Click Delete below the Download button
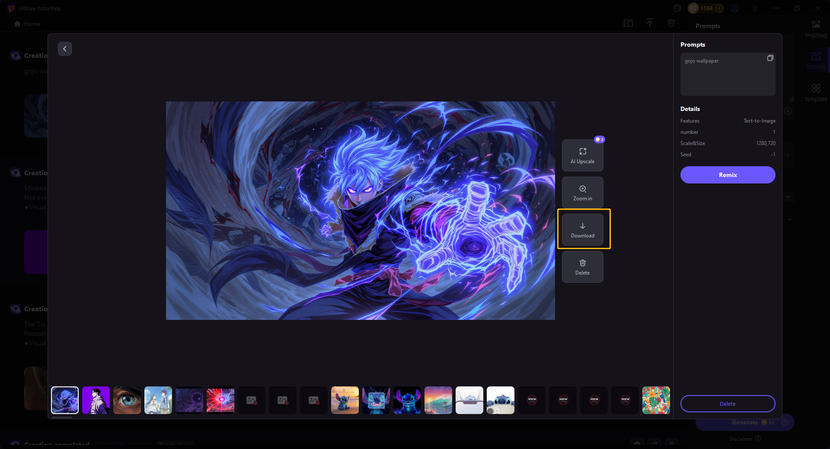The image size is (830, 449). point(582,266)
